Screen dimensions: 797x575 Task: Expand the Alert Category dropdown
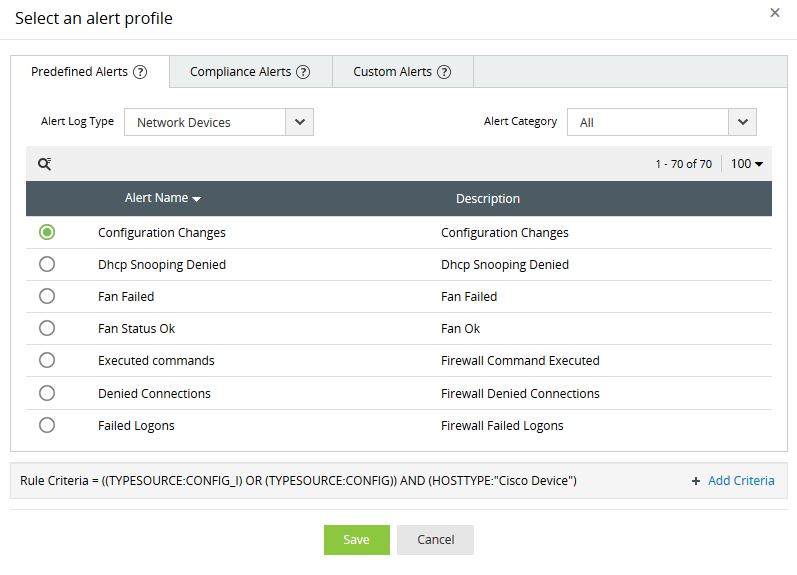(742, 122)
